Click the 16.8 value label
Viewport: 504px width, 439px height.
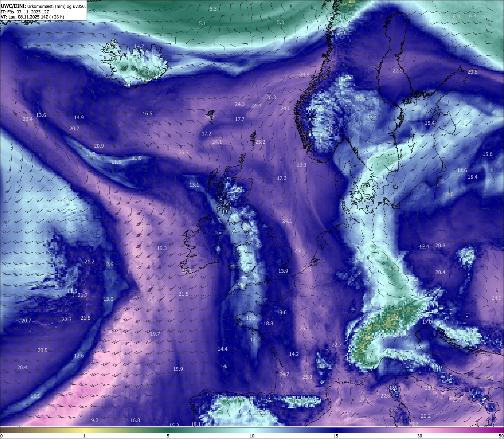(135, 420)
